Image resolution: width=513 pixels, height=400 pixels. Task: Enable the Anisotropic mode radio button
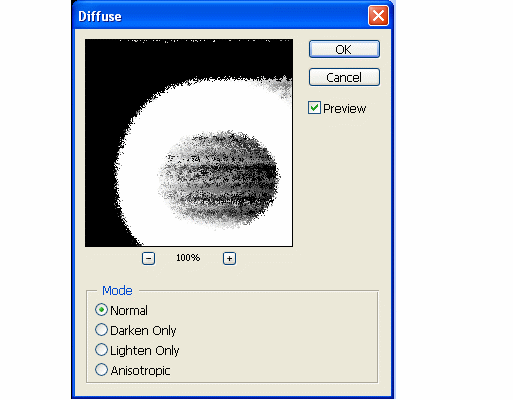pyautogui.click(x=101, y=370)
